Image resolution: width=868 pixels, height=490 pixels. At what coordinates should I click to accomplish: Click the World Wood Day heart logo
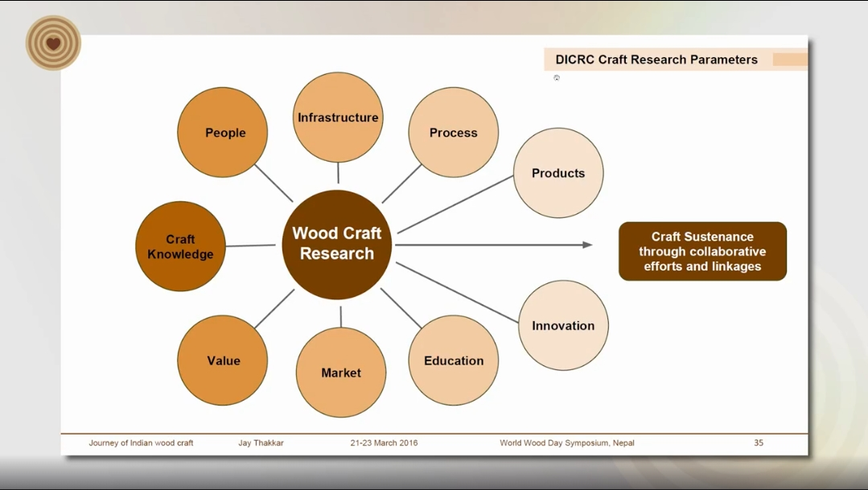(x=53, y=43)
